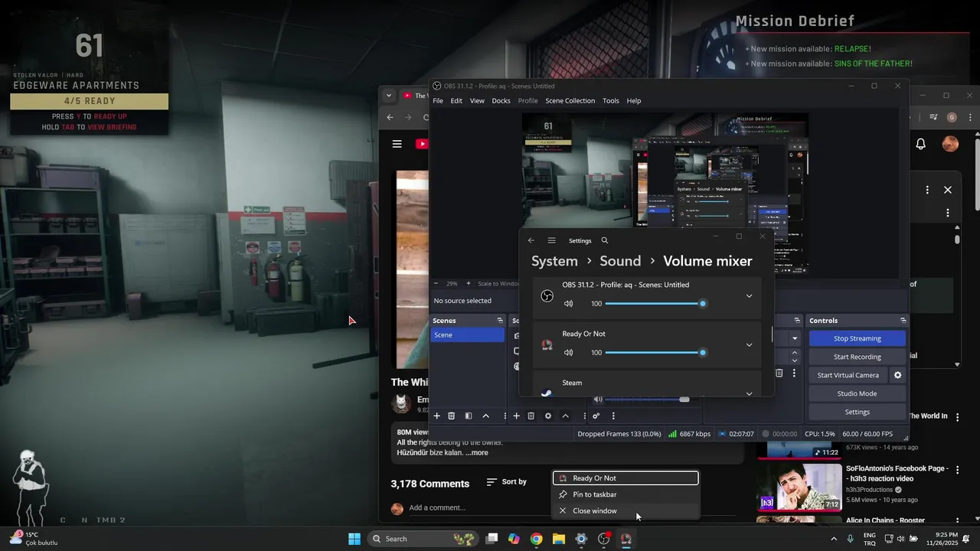Zoom in OBS preview plus icon
The image size is (980, 551).
tap(469, 283)
